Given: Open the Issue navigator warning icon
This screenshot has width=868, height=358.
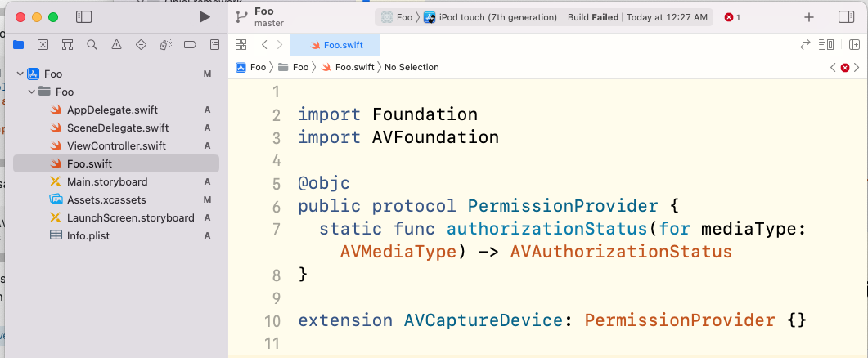Looking at the screenshot, I should click(x=116, y=45).
